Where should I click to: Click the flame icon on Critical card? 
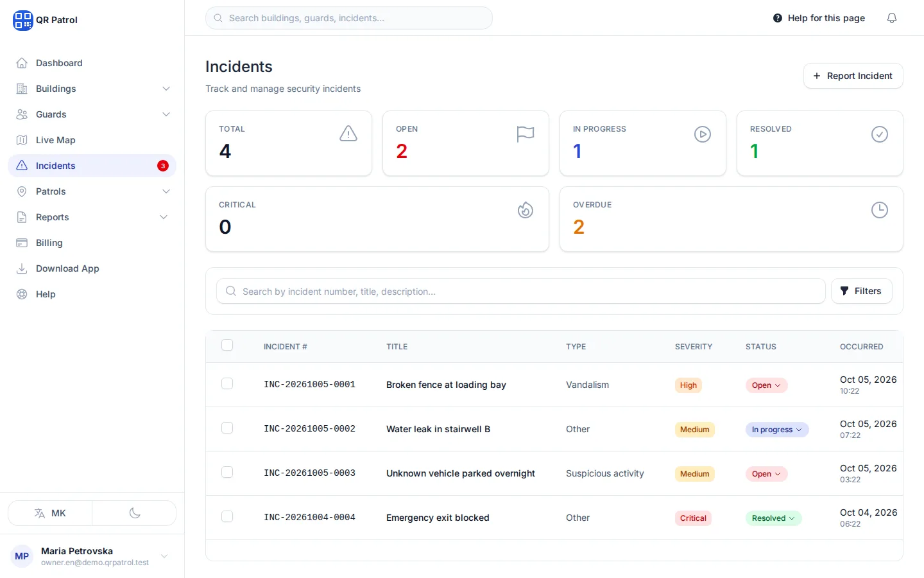pyautogui.click(x=526, y=210)
